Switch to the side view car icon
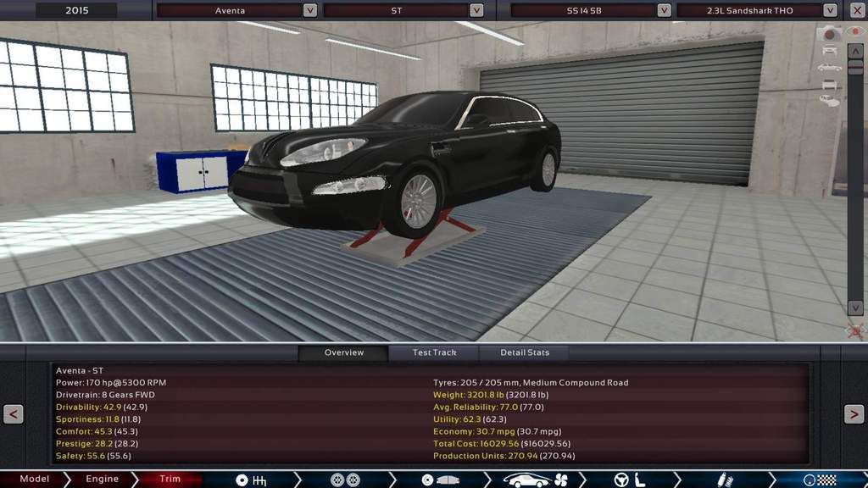This screenshot has width=868, height=488. click(x=829, y=68)
